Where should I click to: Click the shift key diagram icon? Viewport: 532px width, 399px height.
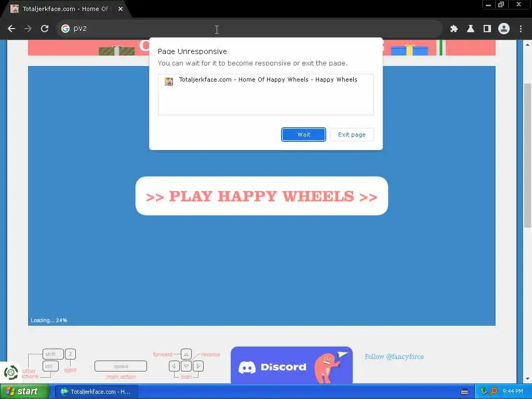point(53,354)
